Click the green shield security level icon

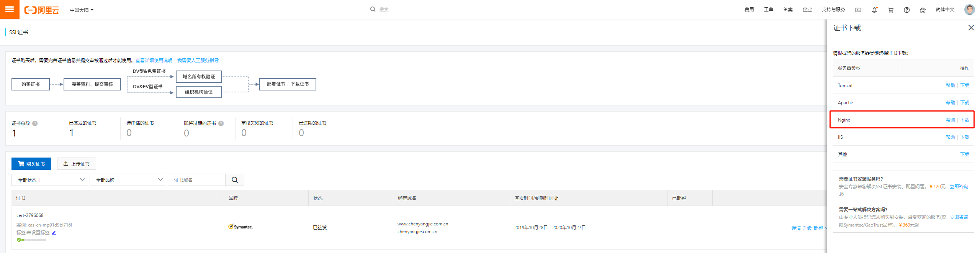point(19,240)
